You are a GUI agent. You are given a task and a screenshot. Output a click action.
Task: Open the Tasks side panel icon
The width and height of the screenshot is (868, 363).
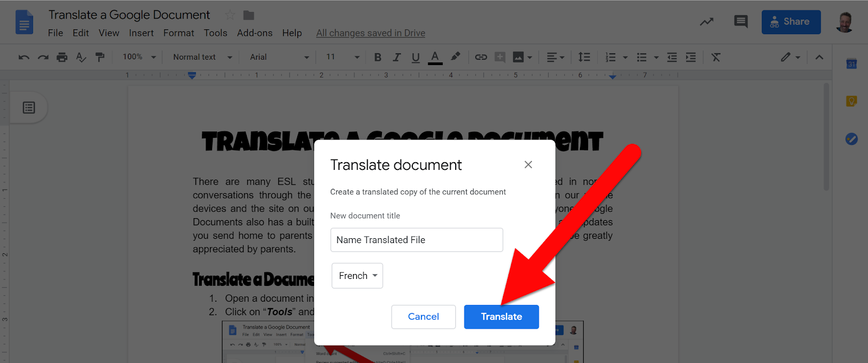[851, 139]
